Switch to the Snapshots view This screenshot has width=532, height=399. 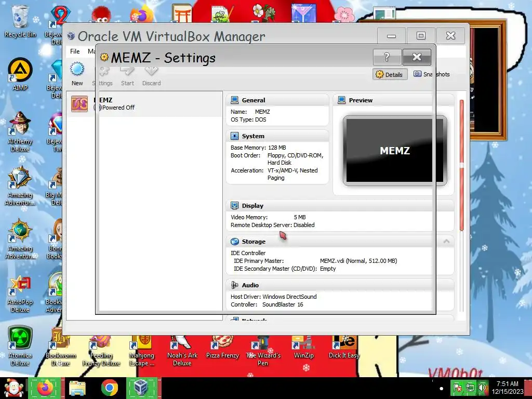[x=432, y=74]
